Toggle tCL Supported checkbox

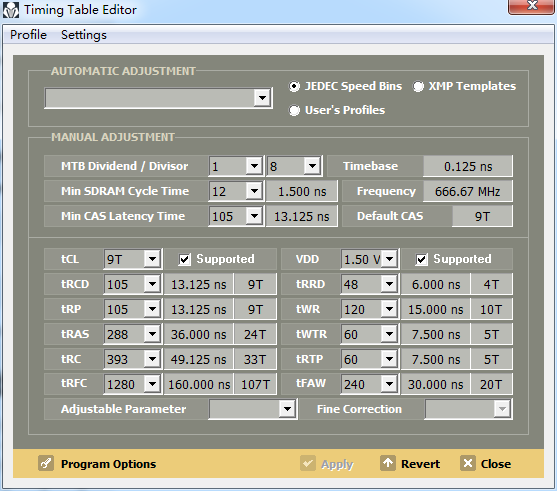pyautogui.click(x=185, y=259)
